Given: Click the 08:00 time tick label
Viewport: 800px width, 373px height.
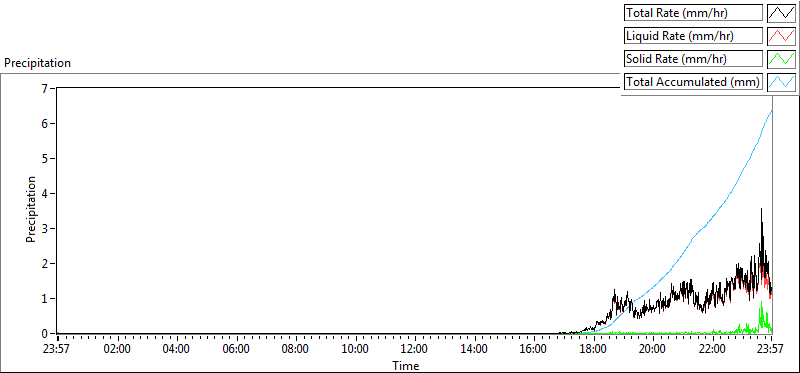Looking at the screenshot, I should pos(296,350).
